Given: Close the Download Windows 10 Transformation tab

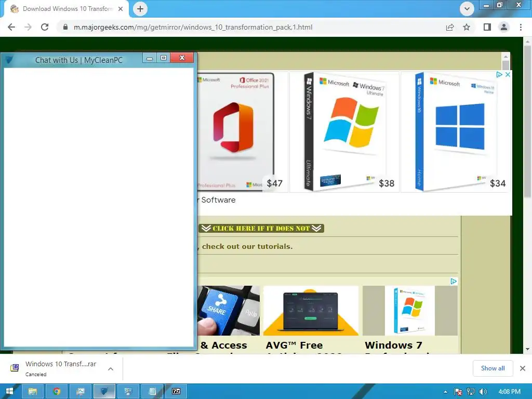Looking at the screenshot, I should (121, 9).
